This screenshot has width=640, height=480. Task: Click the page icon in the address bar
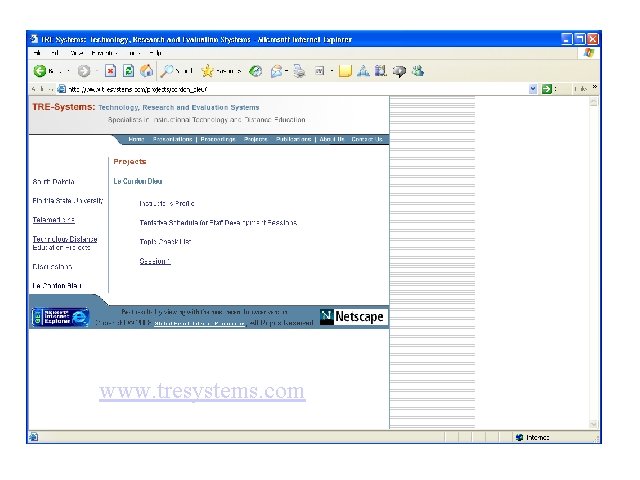61,89
